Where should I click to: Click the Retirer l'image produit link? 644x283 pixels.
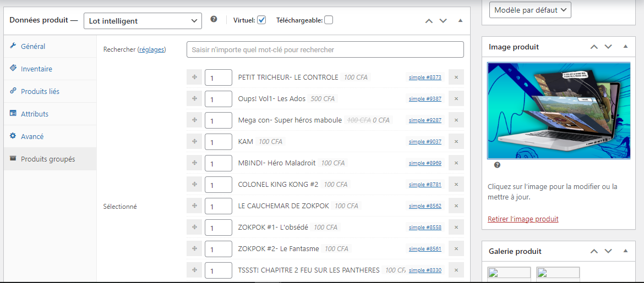523,219
